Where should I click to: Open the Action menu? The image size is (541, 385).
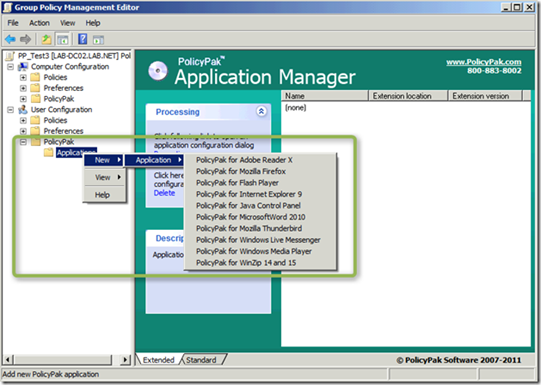39,23
